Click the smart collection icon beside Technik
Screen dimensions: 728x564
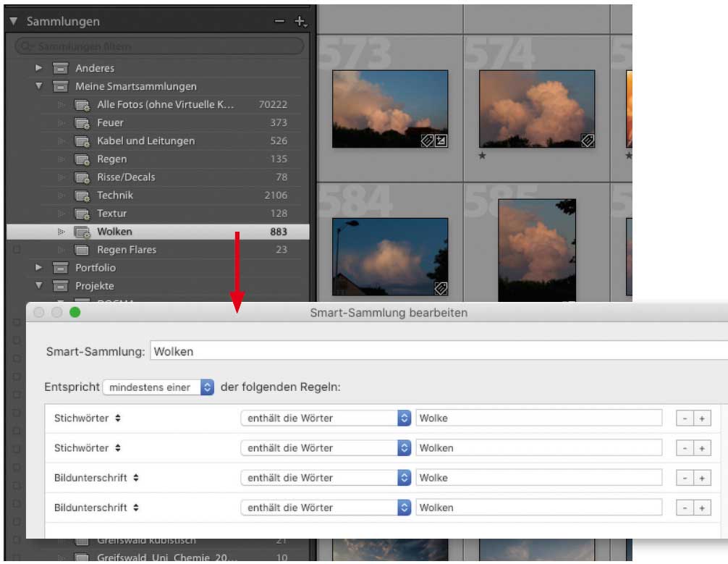(82, 195)
